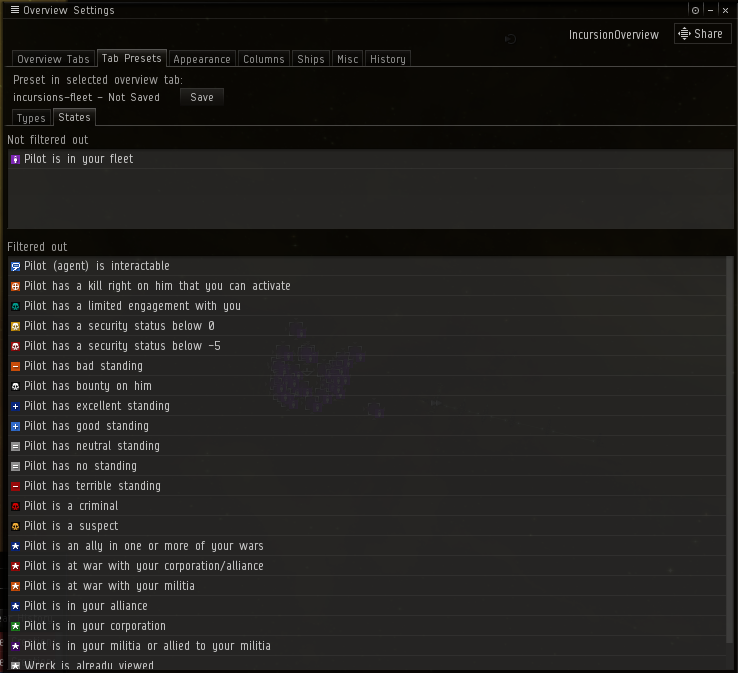Select the States sub-tab
Viewport: 738px width, 673px height.
(x=74, y=117)
